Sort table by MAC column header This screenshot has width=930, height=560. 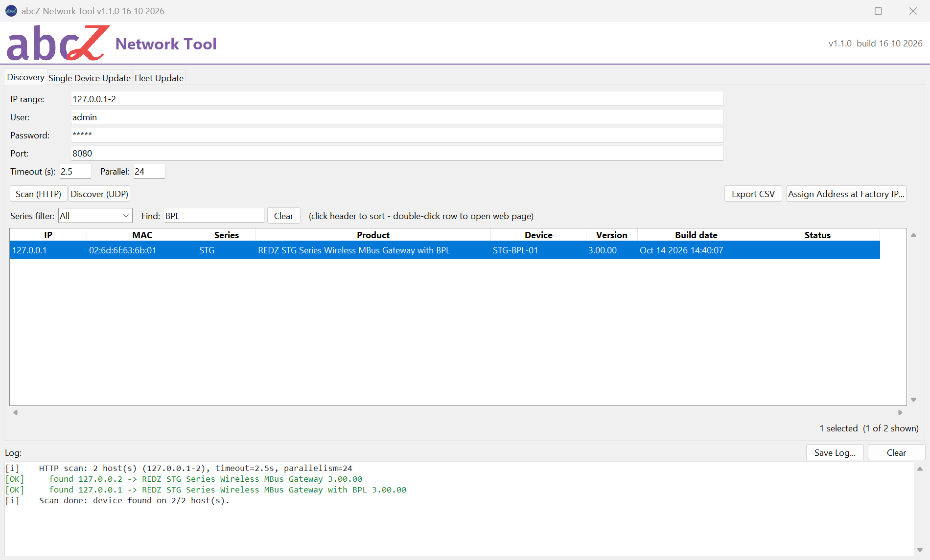(x=142, y=235)
